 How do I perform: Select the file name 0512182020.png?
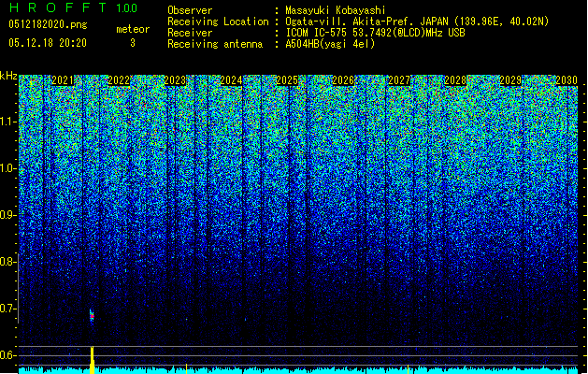click(48, 25)
